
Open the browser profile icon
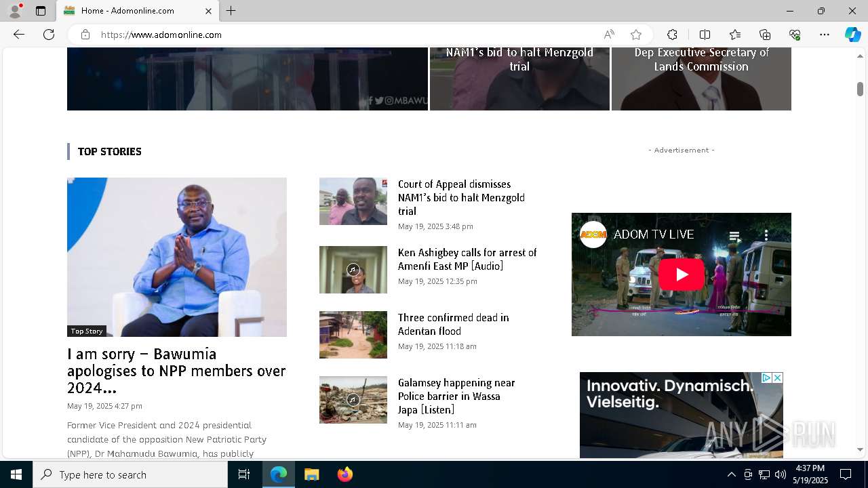[15, 11]
